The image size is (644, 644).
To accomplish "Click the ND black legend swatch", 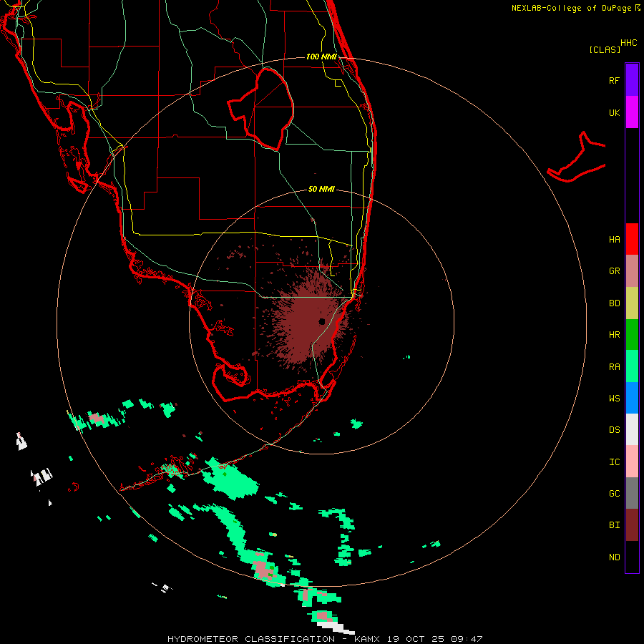I will click(632, 557).
